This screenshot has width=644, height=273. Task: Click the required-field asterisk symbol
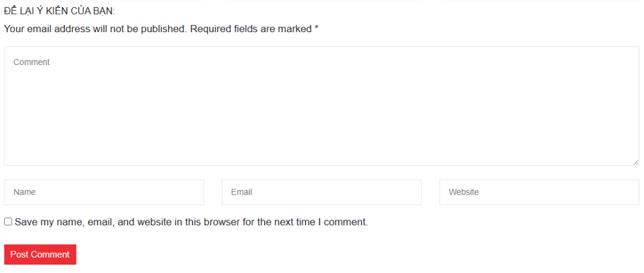(317, 29)
